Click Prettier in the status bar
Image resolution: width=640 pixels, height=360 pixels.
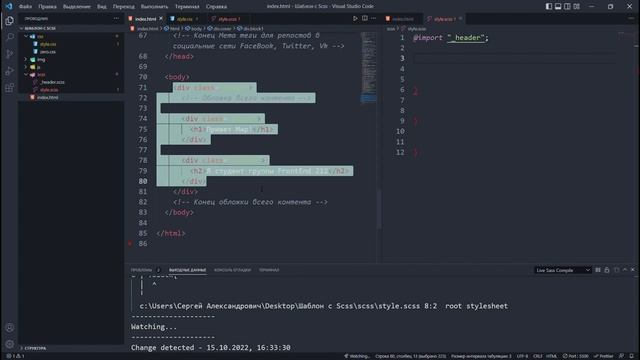tap(603, 356)
